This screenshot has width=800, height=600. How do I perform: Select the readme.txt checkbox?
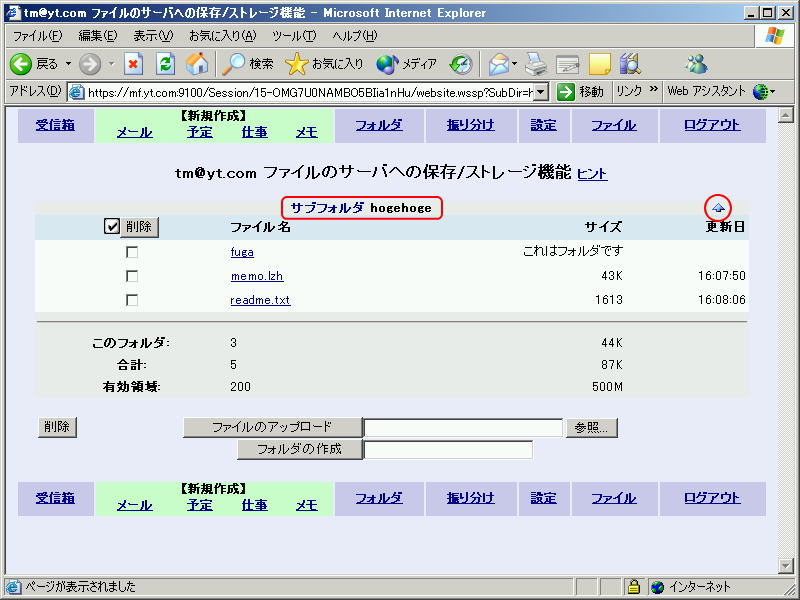coord(132,300)
